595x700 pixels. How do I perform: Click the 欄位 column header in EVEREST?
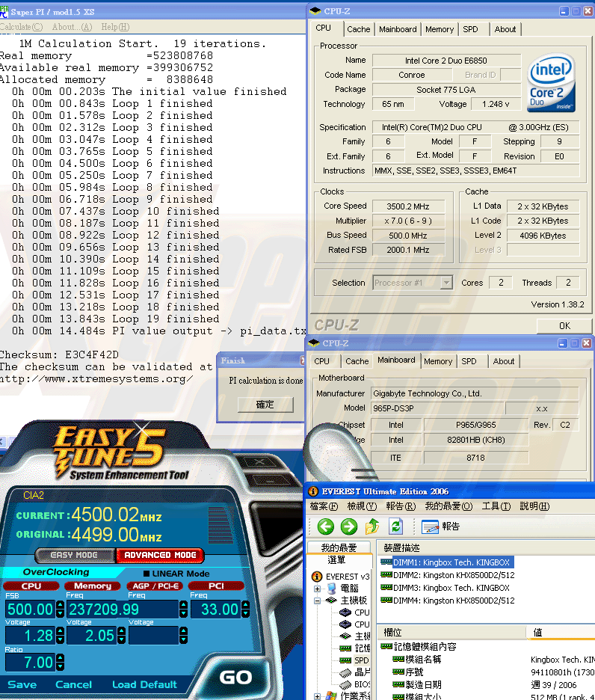(x=451, y=633)
